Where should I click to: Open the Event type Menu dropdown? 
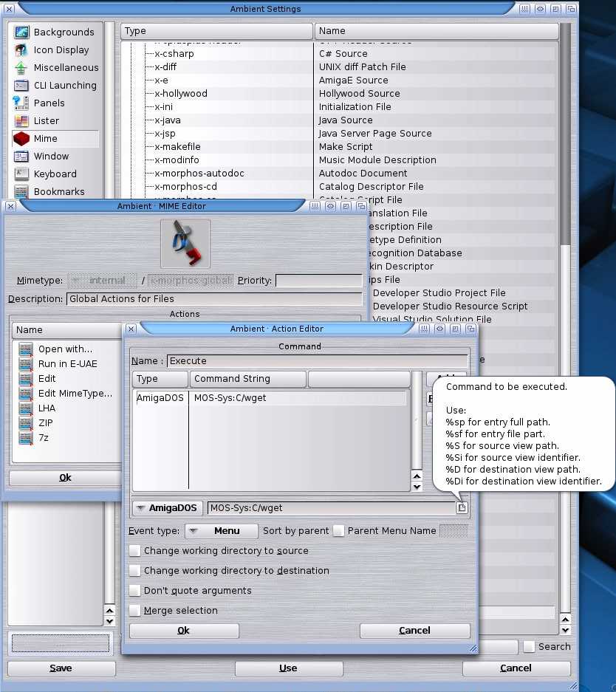221,531
